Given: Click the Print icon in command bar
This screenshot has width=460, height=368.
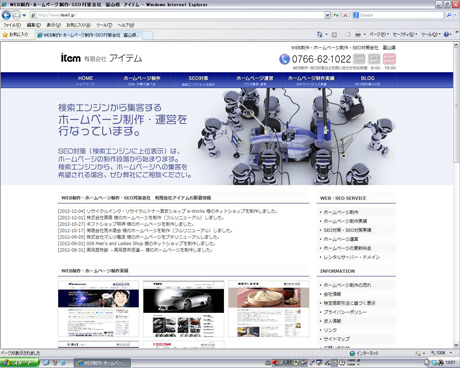Looking at the screenshot, I should [x=358, y=34].
